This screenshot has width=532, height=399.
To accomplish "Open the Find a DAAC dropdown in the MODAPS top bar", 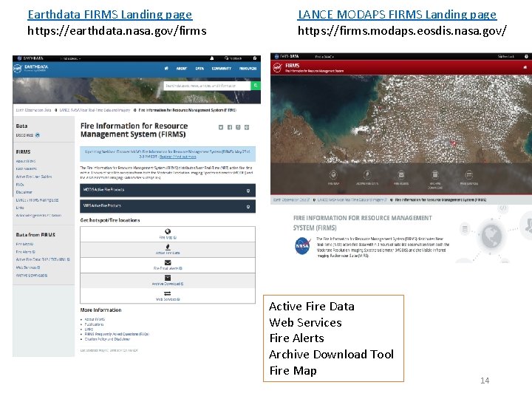I will tap(324, 57).
